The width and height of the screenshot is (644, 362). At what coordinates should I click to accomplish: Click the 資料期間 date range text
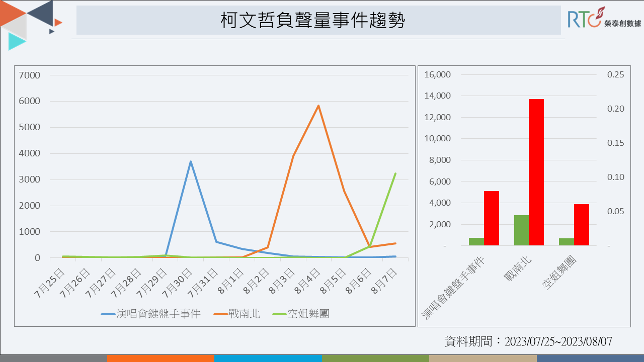coord(528,341)
